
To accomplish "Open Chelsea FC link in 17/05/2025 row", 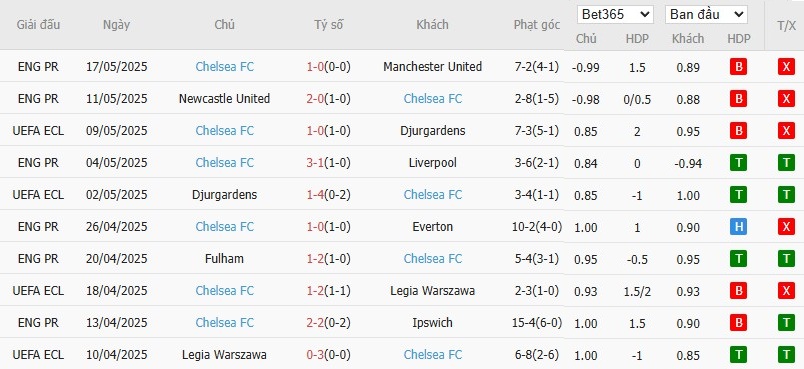I will 225,67.
